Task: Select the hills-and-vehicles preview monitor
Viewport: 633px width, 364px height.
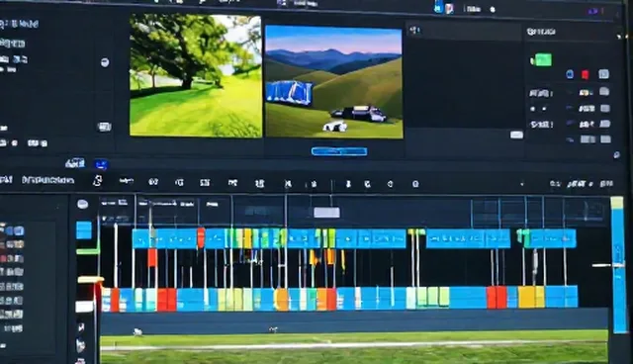Action: (334, 82)
